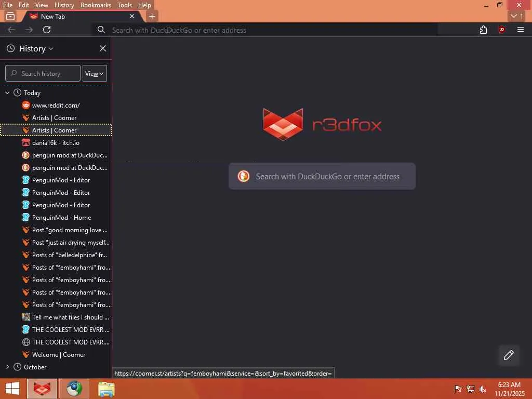Screen dimensions: 532x399
Task: Open the Bookmarks menu
Action: pyautogui.click(x=96, y=5)
